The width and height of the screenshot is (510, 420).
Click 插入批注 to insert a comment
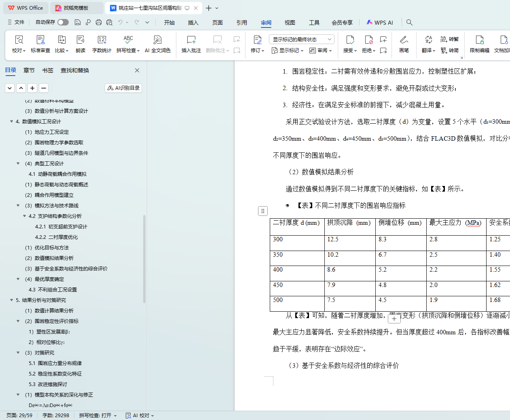tap(191, 44)
